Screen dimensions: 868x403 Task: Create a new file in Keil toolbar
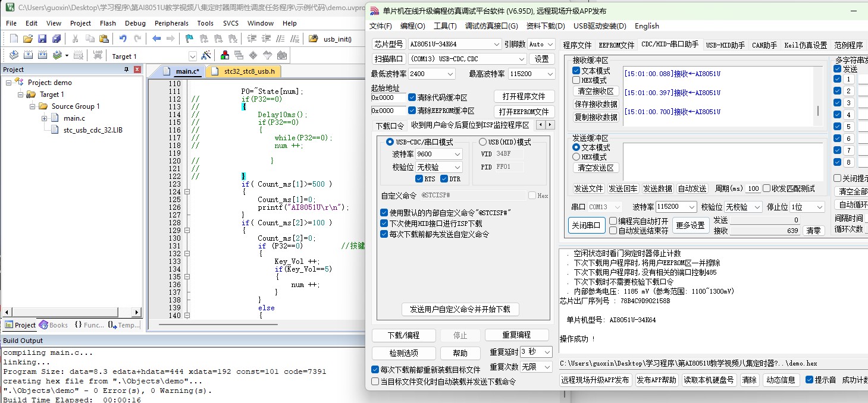tap(14, 39)
